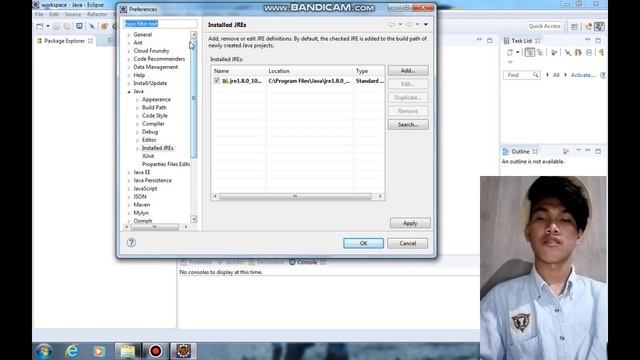Click the Search... button
Viewport: 640px width, 360px height.
click(x=408, y=124)
